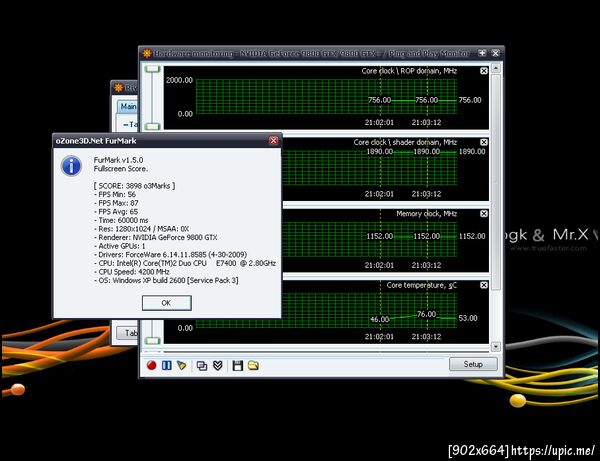Click the vertical scrollbar thumb of graphs
This screenshot has width=600, height=461.
(496, 182)
